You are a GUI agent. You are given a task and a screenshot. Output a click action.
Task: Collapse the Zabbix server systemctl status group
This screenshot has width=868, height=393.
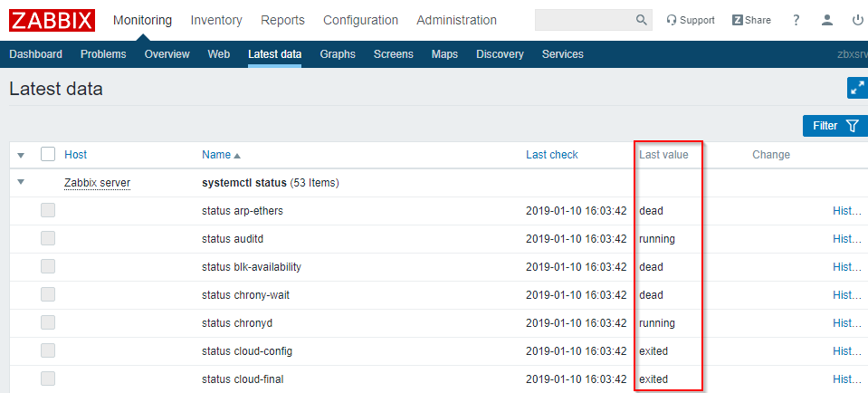coord(21,182)
